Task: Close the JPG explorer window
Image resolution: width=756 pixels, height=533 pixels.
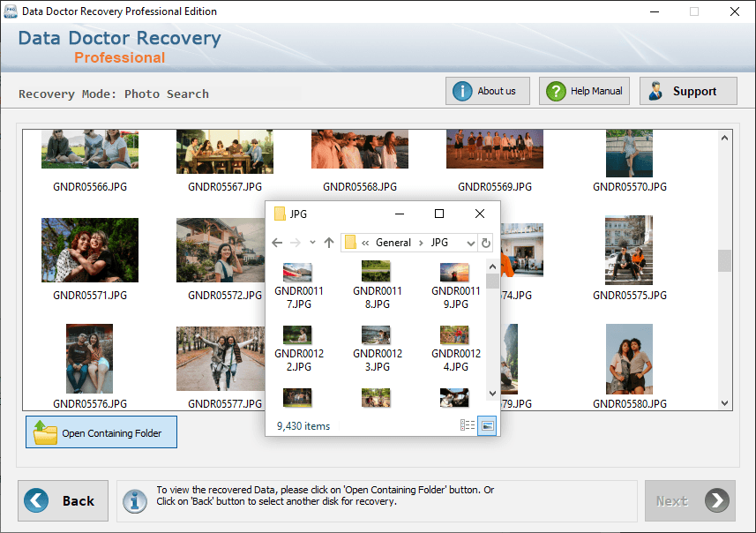Action: pyautogui.click(x=480, y=214)
